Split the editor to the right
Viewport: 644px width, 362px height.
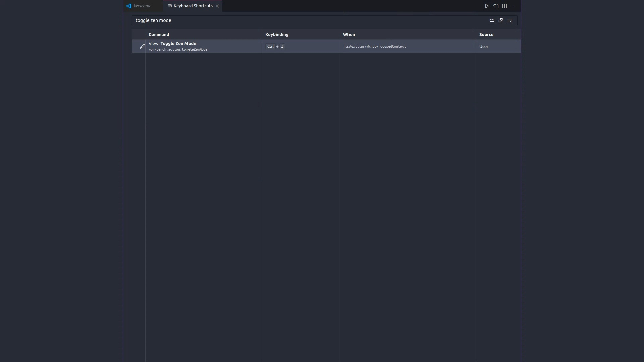click(504, 6)
